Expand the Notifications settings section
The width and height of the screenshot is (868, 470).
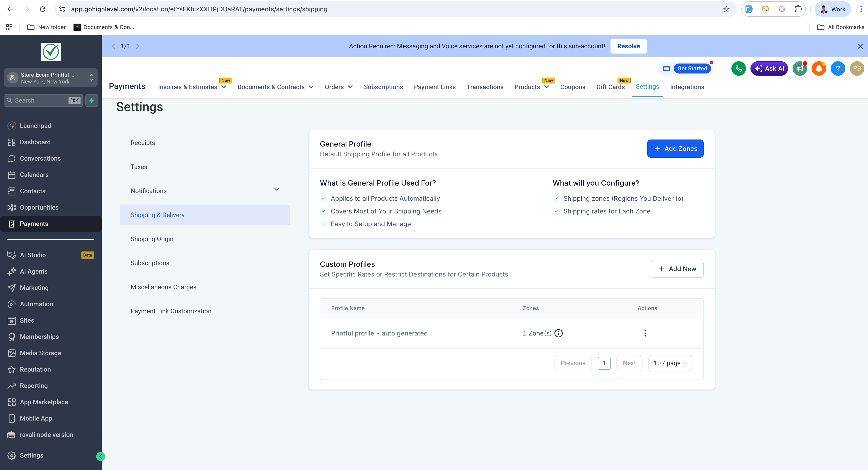(x=276, y=190)
